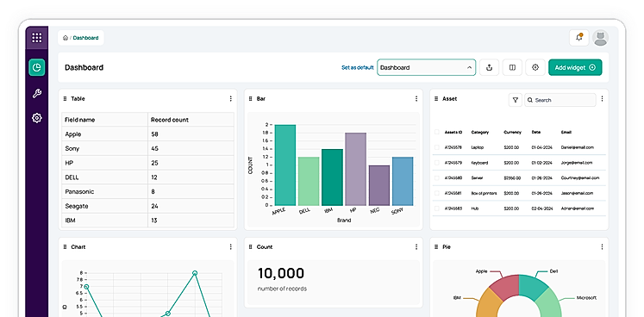Open the Bar widget three-dot menu

tap(416, 98)
